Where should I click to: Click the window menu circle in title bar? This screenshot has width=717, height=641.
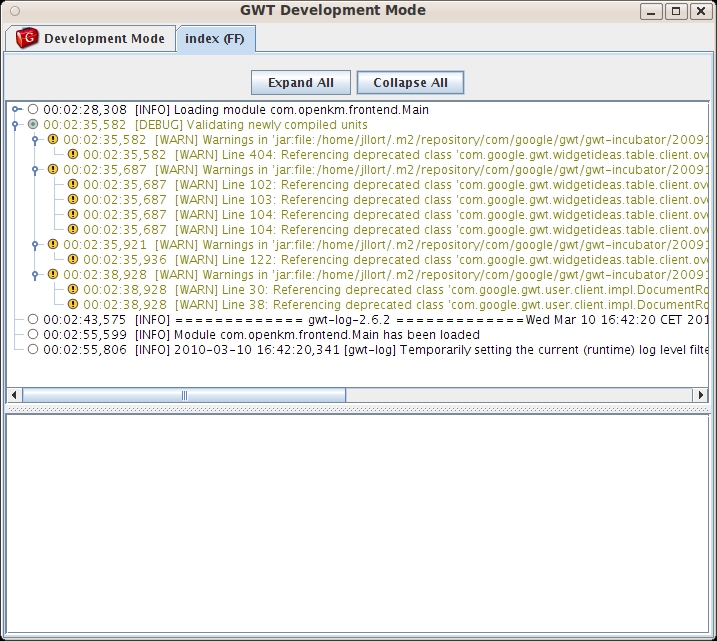coord(15,11)
